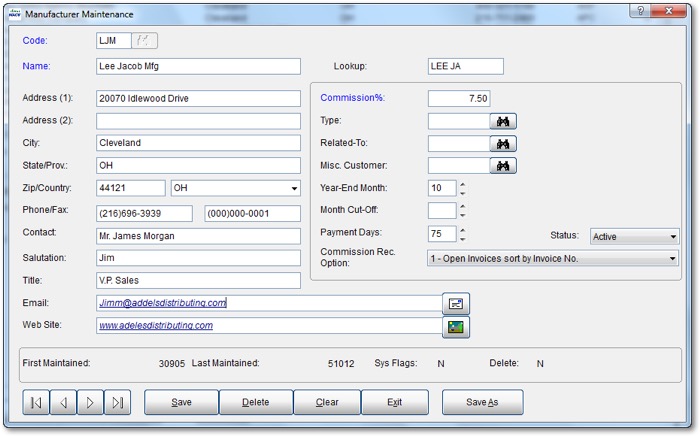Click the Address (1) field
The height and width of the screenshot is (436, 700).
[x=198, y=99]
